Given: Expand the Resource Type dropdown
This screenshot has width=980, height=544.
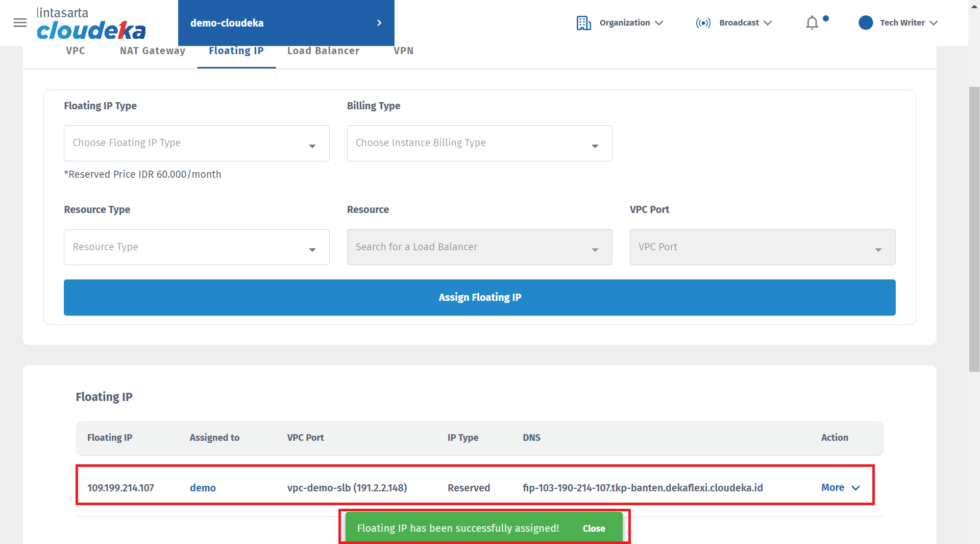Looking at the screenshot, I should point(196,247).
